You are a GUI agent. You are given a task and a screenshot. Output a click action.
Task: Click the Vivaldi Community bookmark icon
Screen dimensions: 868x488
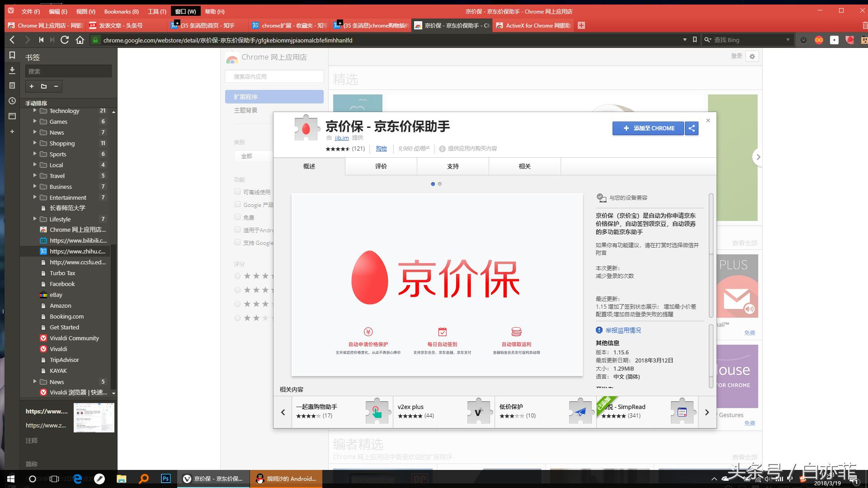(x=43, y=338)
